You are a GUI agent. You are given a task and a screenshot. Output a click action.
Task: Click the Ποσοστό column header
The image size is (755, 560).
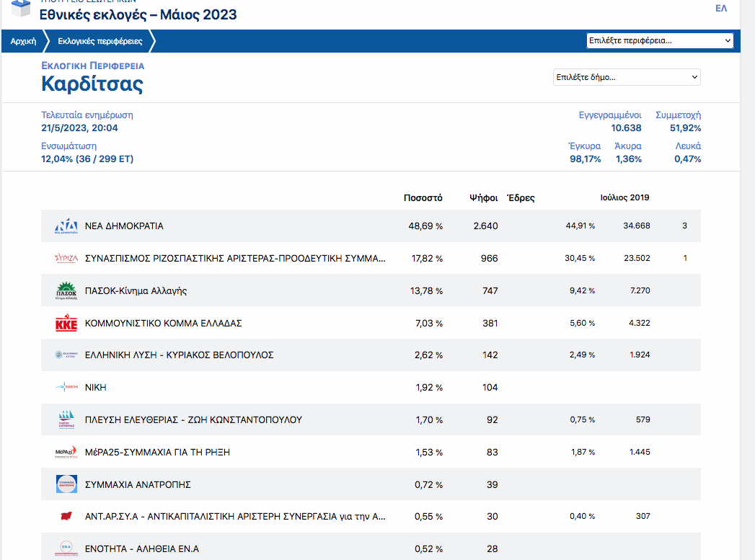point(423,198)
